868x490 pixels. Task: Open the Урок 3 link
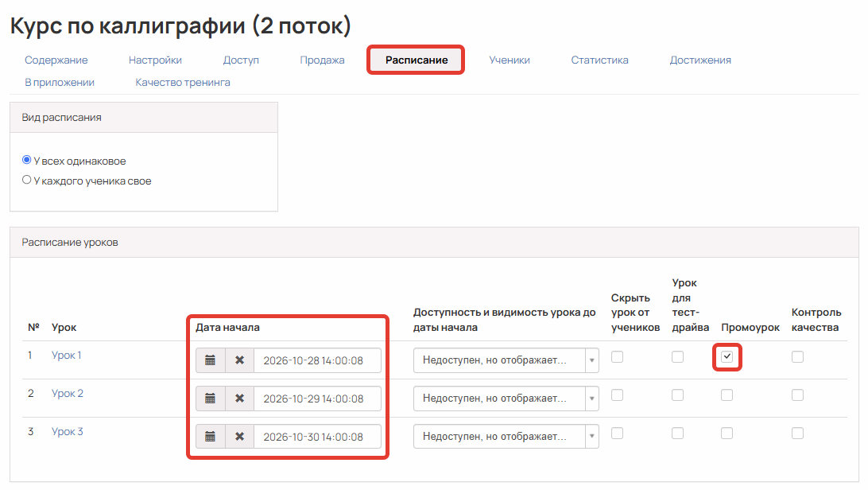coord(67,431)
